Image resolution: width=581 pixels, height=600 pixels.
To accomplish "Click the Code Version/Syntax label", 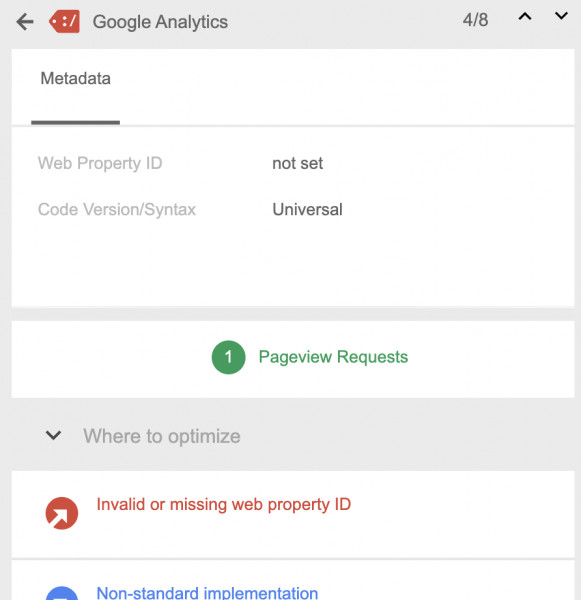I will (x=117, y=210).
